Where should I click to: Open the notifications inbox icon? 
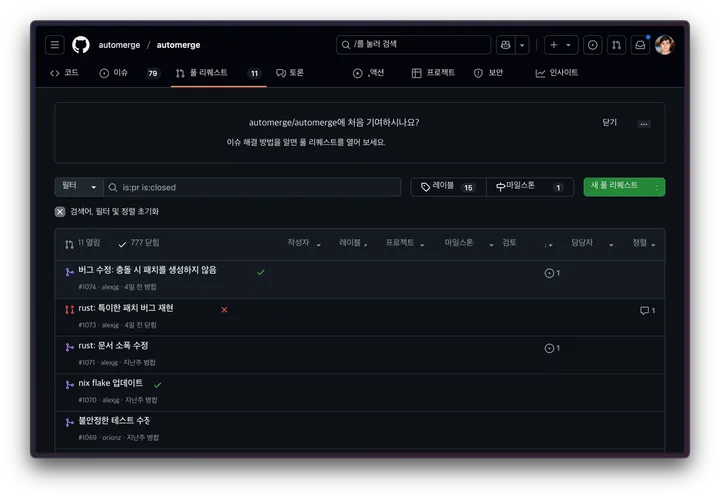(x=640, y=45)
